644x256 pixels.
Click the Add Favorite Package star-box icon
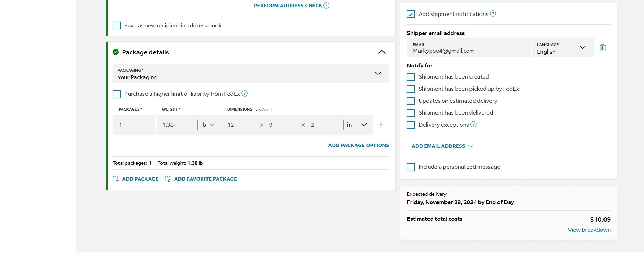tap(168, 179)
